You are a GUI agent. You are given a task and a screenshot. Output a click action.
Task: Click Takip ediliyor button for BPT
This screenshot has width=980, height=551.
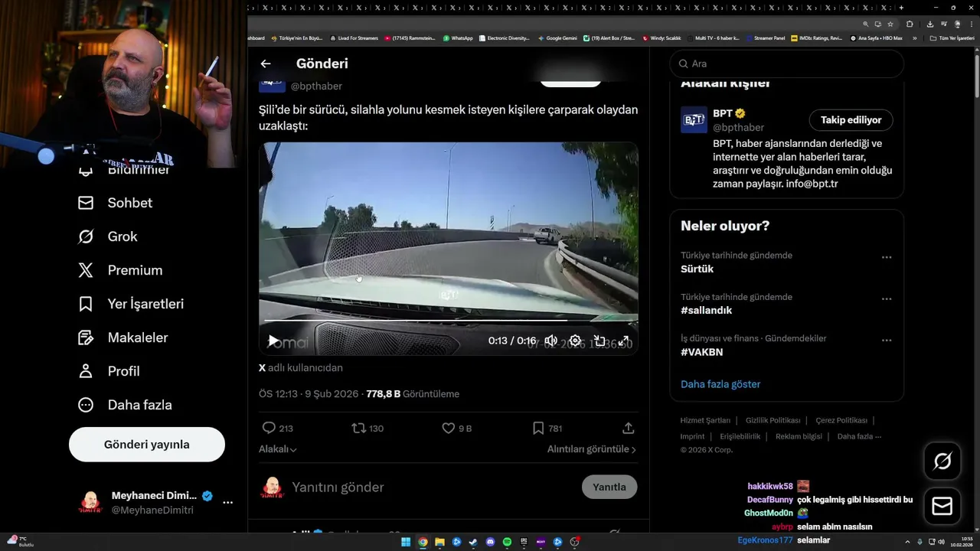851,120
